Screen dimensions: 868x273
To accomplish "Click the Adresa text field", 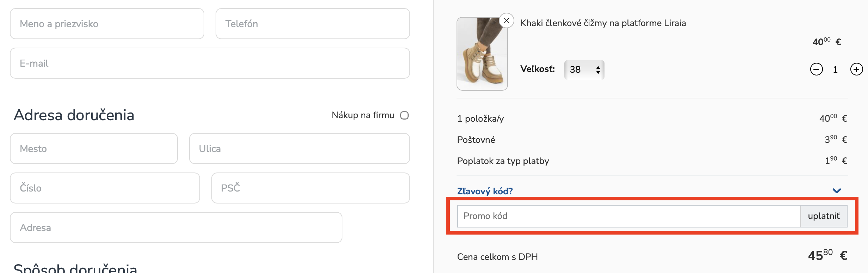I will pyautogui.click(x=176, y=227).
